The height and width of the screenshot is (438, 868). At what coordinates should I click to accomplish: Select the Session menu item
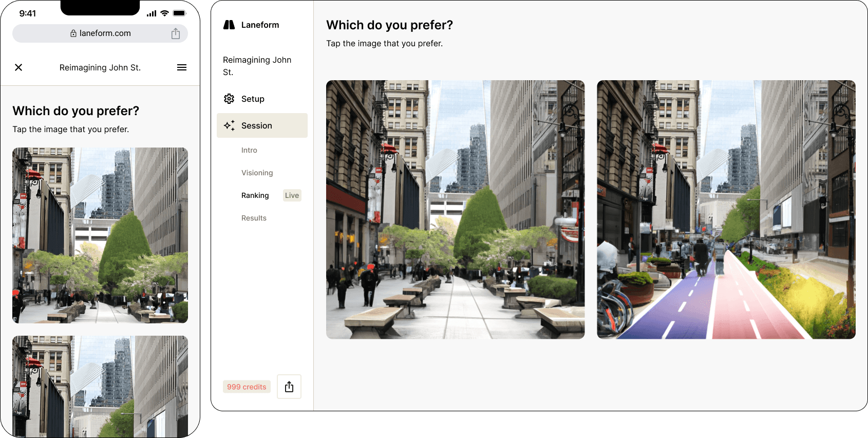(x=262, y=125)
